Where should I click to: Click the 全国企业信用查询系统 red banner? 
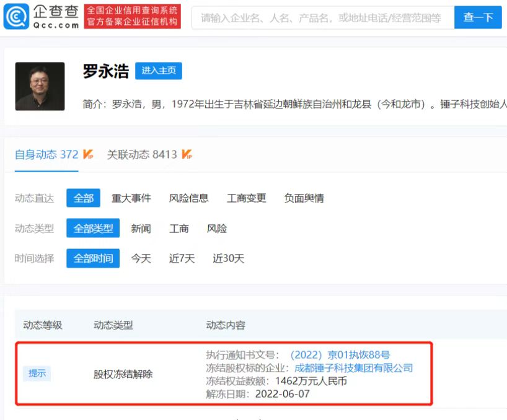(x=132, y=17)
